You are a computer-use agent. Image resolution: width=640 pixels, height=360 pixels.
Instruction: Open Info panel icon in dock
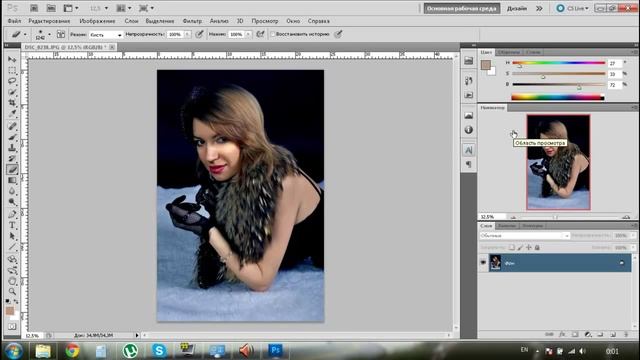click(469, 130)
